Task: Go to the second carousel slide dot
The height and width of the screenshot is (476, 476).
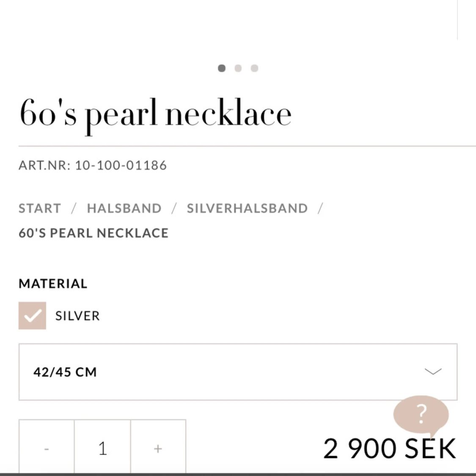Action: click(x=238, y=68)
